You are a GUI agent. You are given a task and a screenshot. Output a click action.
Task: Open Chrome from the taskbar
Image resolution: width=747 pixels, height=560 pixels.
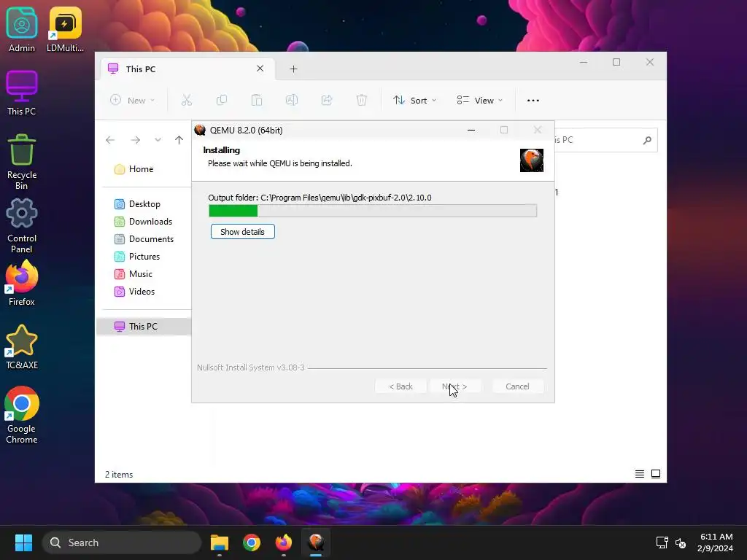coord(252,542)
